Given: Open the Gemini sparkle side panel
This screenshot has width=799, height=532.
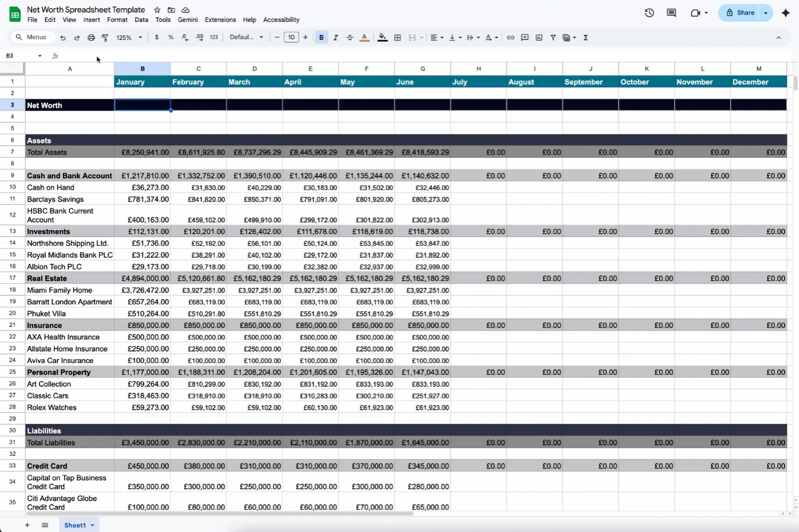Looking at the screenshot, I should (x=786, y=12).
